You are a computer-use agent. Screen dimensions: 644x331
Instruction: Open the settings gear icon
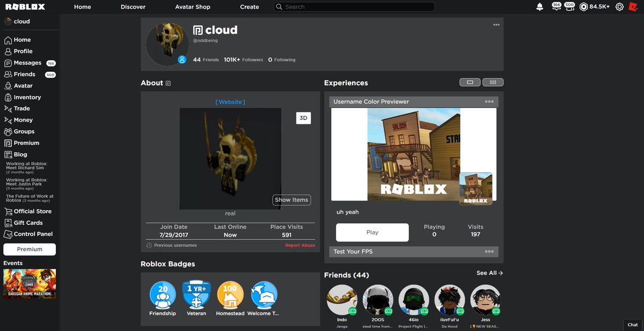(x=620, y=7)
